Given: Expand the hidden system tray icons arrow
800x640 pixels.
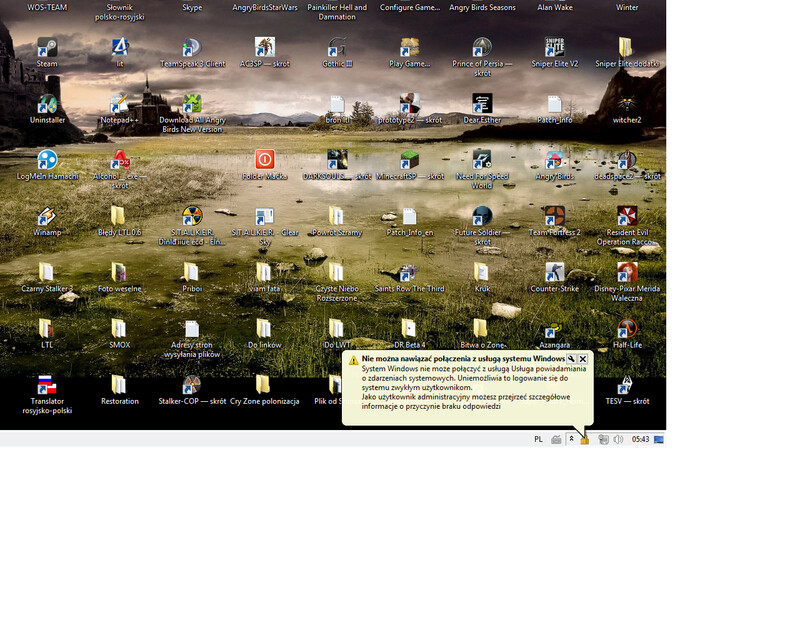Looking at the screenshot, I should pos(571,439).
